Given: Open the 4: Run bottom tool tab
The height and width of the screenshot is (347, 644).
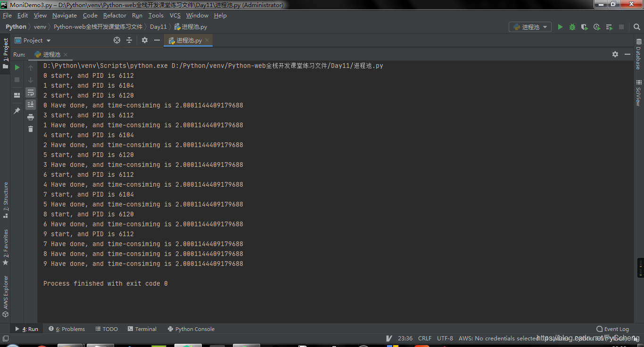Looking at the screenshot, I should click(27, 329).
